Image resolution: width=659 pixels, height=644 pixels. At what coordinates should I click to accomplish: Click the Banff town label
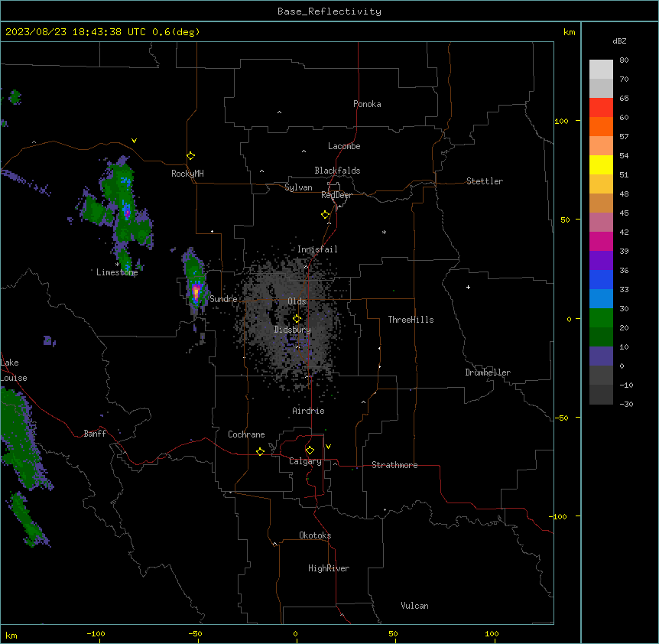pyautogui.click(x=95, y=434)
